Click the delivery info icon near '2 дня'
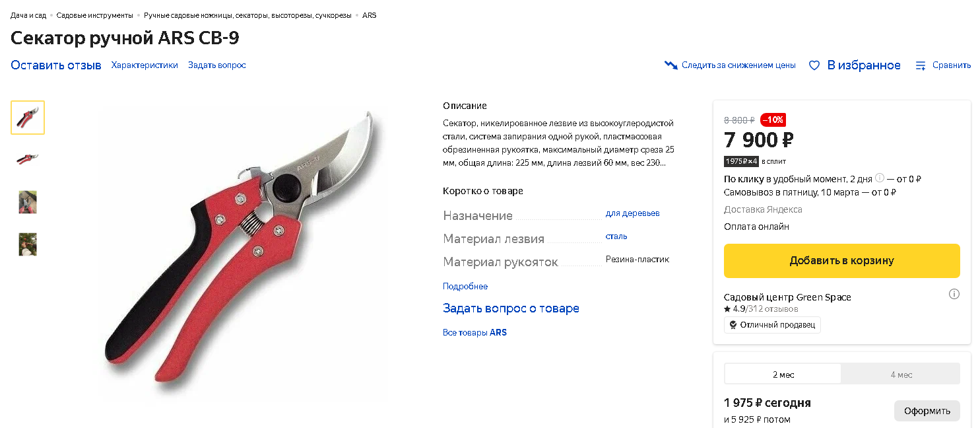The image size is (980, 428). (x=879, y=178)
